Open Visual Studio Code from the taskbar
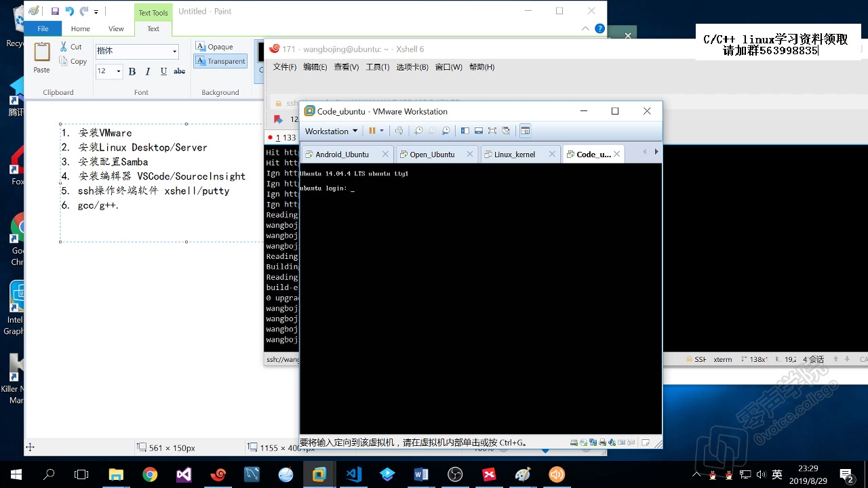Viewport: 868px width, 488px height. coord(353,474)
